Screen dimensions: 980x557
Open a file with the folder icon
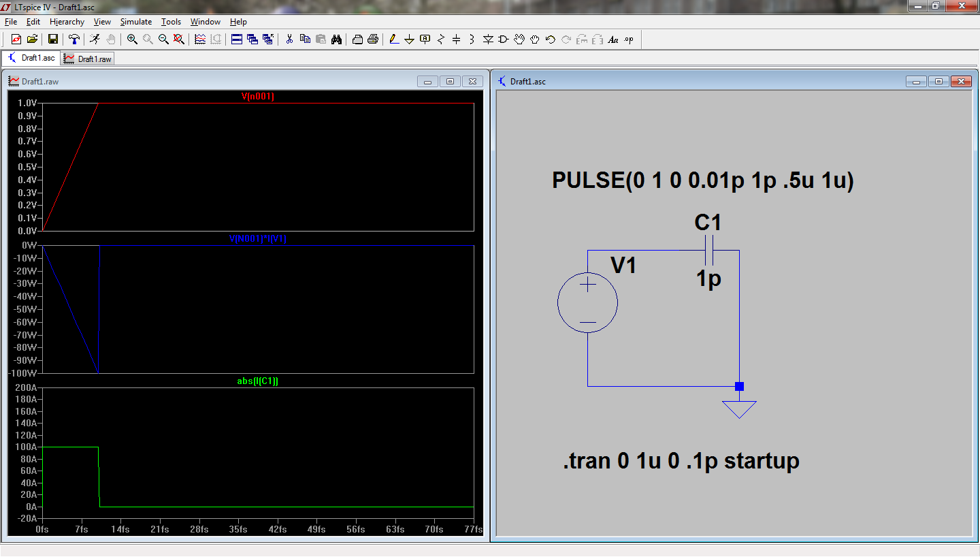[x=31, y=39]
